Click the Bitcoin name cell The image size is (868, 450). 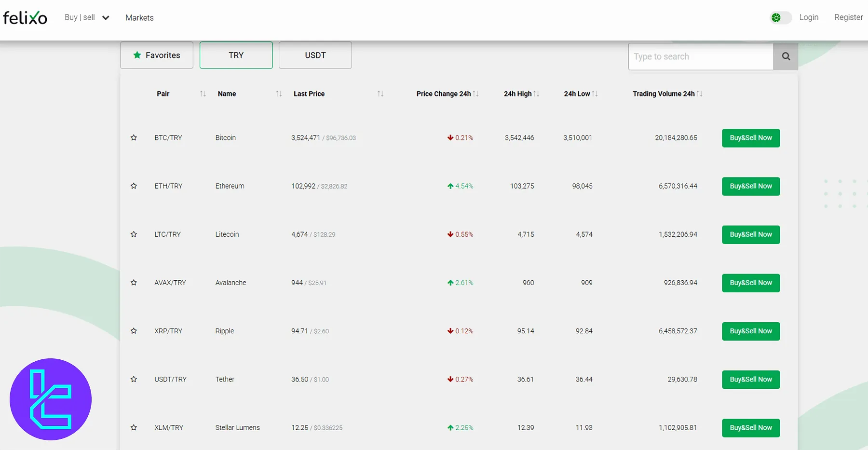pyautogui.click(x=226, y=138)
